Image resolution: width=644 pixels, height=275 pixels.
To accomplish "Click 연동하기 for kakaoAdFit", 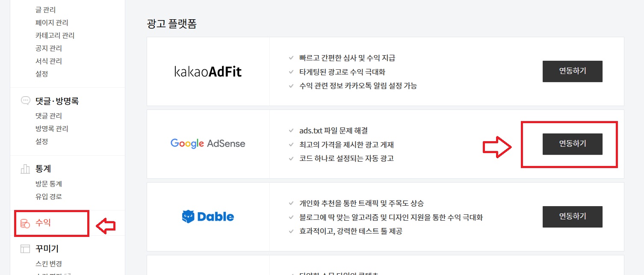I will (x=573, y=71).
